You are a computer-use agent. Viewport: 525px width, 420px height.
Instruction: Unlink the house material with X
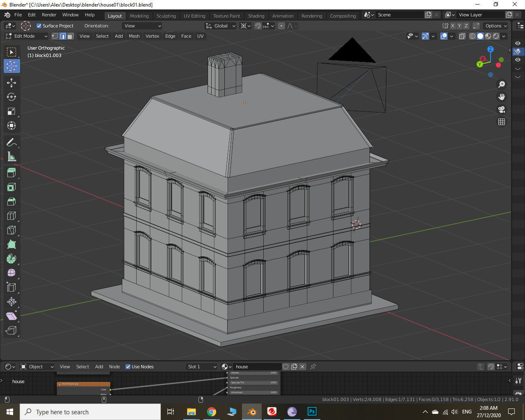tap(302, 367)
